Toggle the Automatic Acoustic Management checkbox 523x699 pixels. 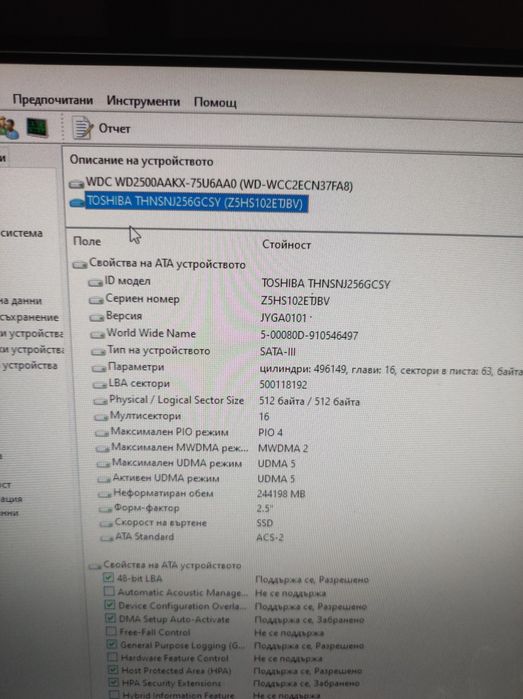109,592
